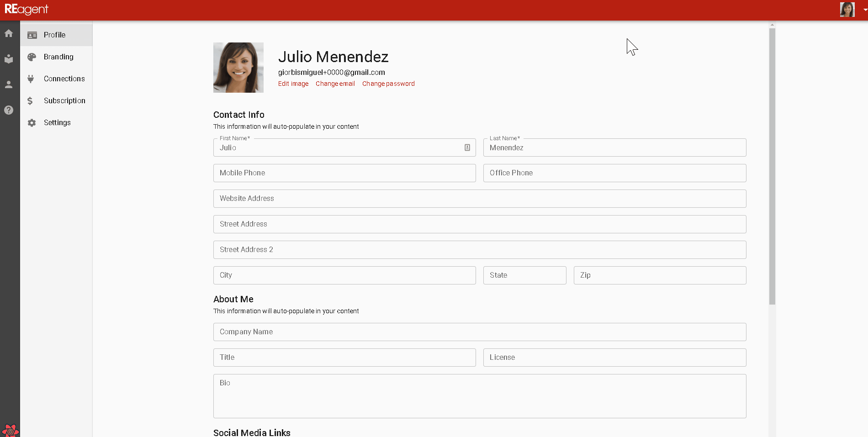Open the home icon in left rail
The height and width of the screenshot is (437, 868).
point(9,33)
